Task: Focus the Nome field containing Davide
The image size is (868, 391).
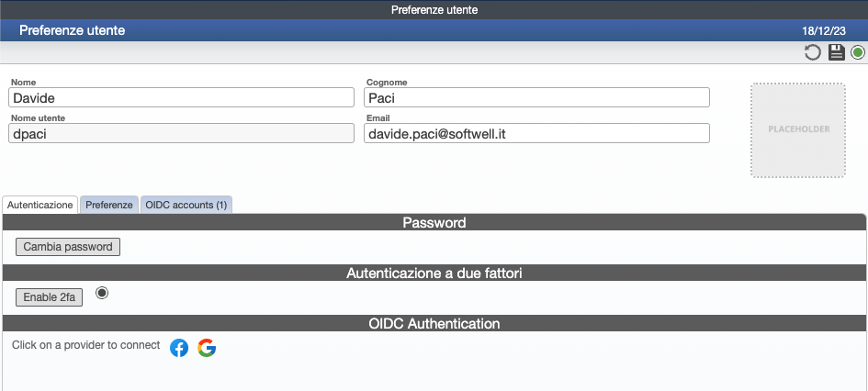Action: coord(181,97)
